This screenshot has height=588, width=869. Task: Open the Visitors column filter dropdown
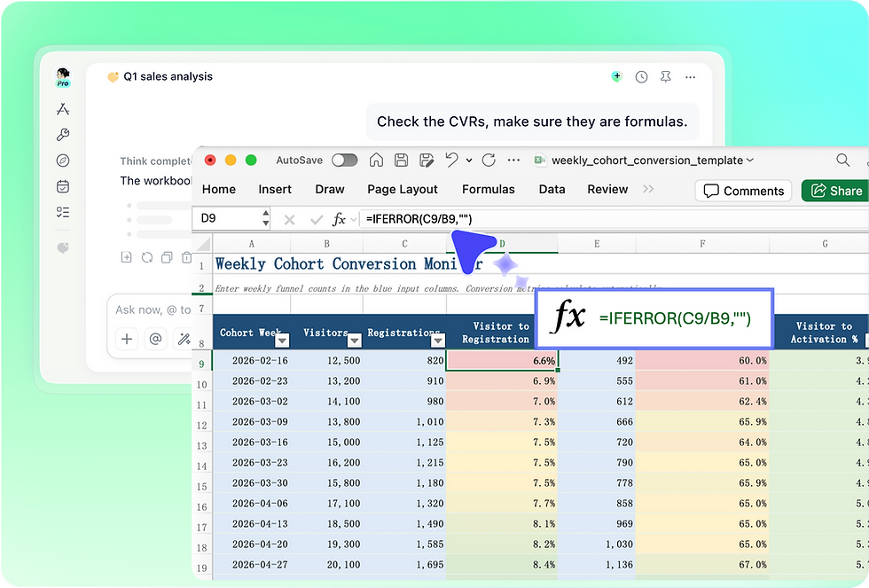pos(354,341)
